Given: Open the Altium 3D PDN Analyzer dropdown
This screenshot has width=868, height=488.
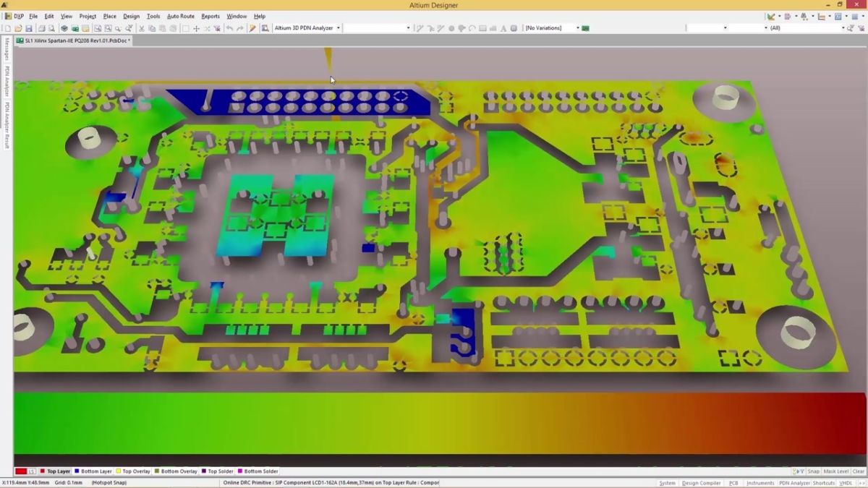Looking at the screenshot, I should click(338, 28).
